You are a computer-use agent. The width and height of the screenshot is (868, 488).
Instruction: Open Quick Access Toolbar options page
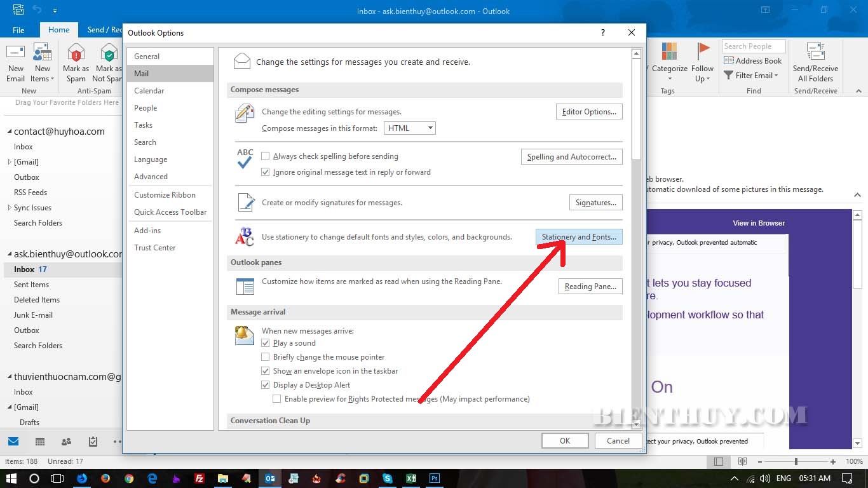[x=170, y=212]
